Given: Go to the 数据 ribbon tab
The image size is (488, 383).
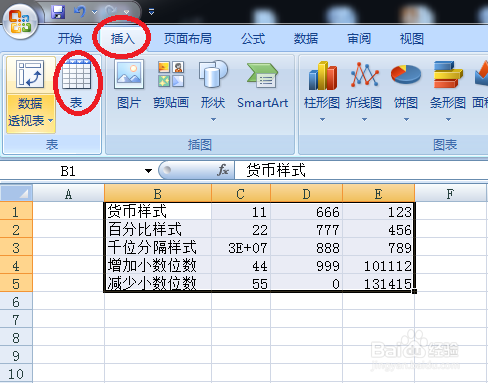Looking at the screenshot, I should pyautogui.click(x=306, y=39).
